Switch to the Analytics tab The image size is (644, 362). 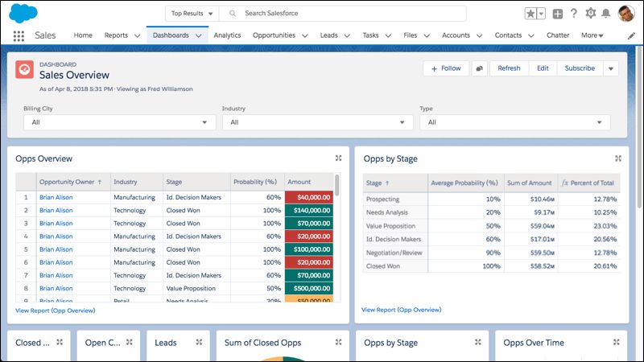click(x=227, y=35)
